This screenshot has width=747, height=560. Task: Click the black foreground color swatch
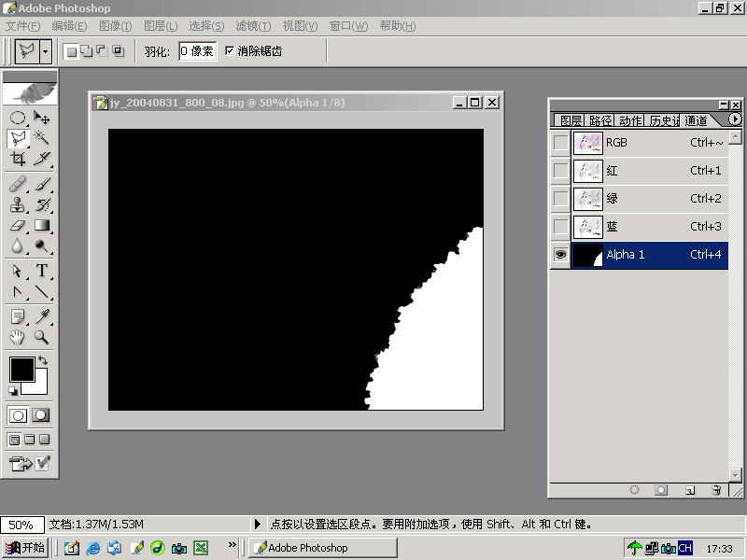click(21, 369)
